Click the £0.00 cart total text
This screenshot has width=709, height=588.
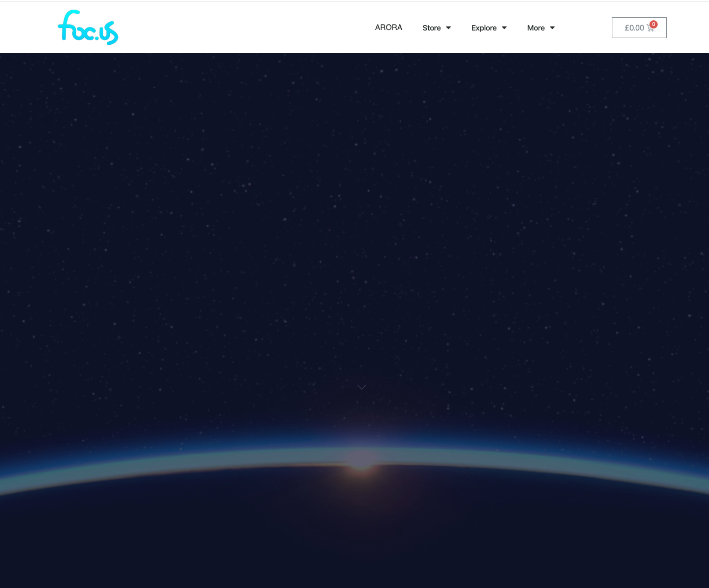[634, 28]
